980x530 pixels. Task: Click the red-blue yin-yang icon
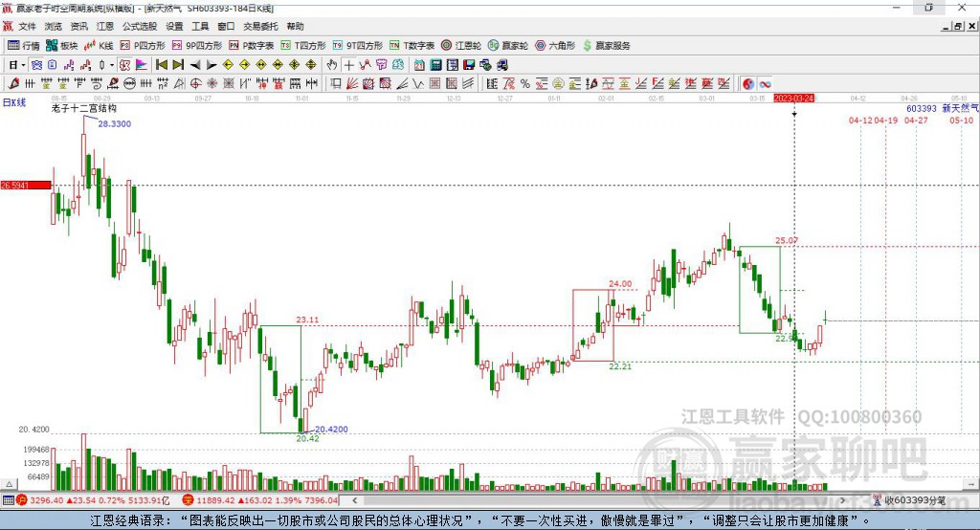pyautogui.click(x=748, y=84)
